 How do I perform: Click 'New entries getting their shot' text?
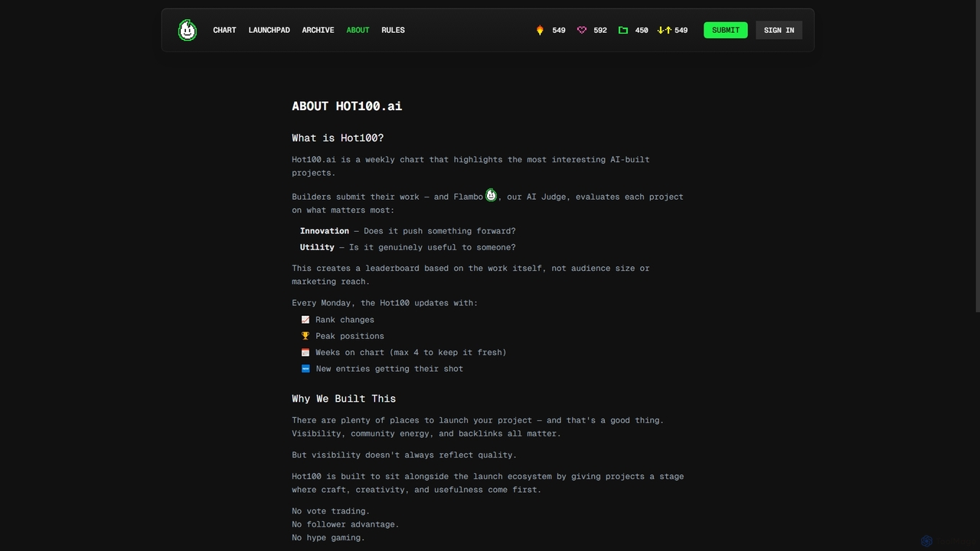pyautogui.click(x=389, y=369)
